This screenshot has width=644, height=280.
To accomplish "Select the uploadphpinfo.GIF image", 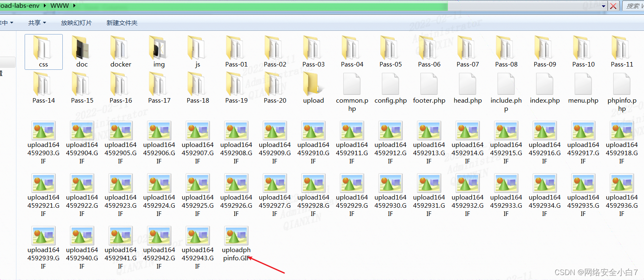I will (236, 243).
